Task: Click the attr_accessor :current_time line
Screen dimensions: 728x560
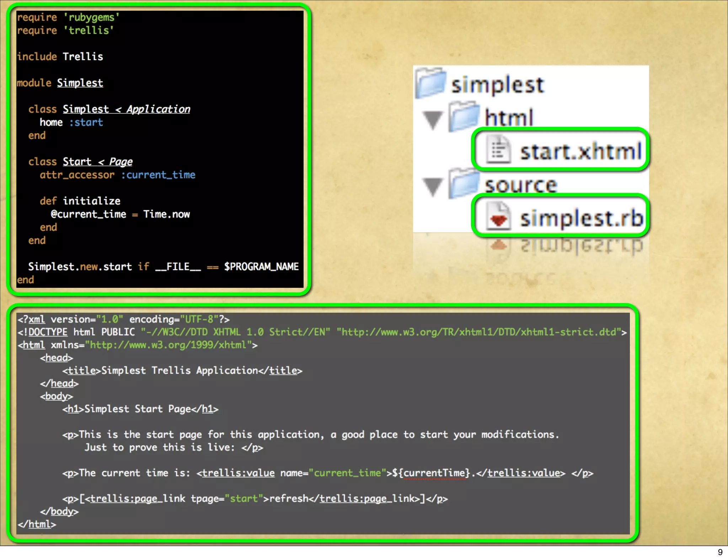Action: pyautogui.click(x=117, y=175)
